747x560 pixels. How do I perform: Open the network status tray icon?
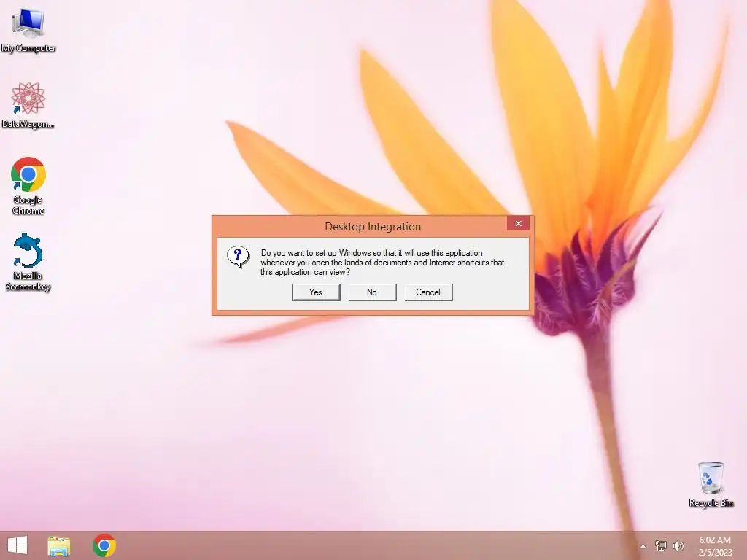(661, 545)
